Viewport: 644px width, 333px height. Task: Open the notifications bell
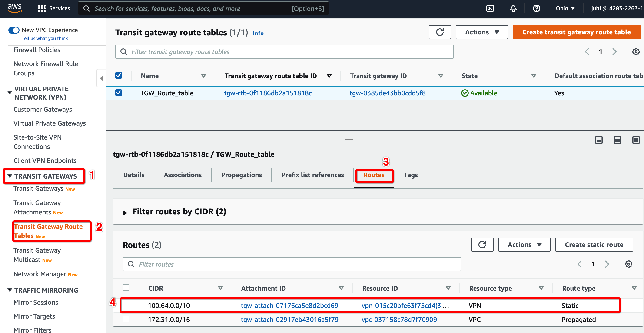tap(513, 9)
